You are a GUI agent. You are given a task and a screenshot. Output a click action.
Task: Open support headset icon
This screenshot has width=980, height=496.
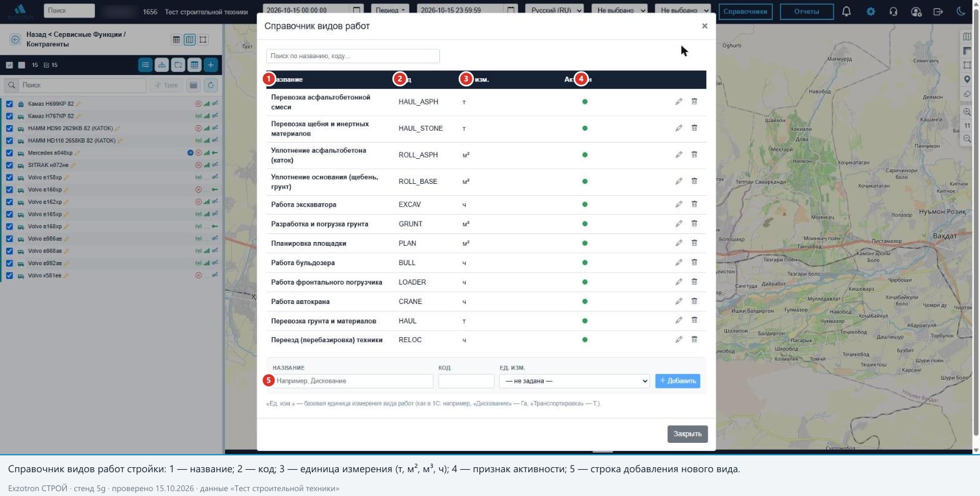pyautogui.click(x=893, y=11)
